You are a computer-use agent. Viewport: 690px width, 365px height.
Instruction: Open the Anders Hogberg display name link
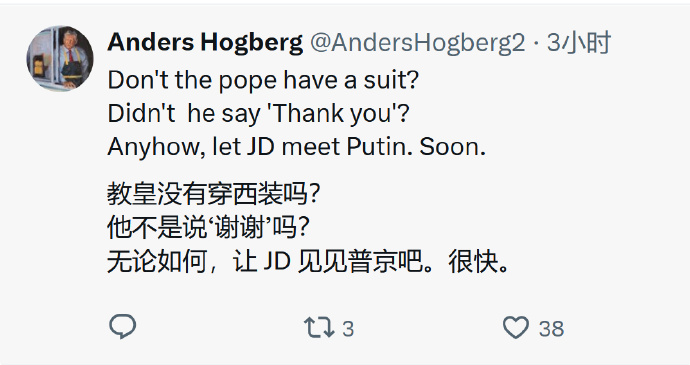point(205,43)
